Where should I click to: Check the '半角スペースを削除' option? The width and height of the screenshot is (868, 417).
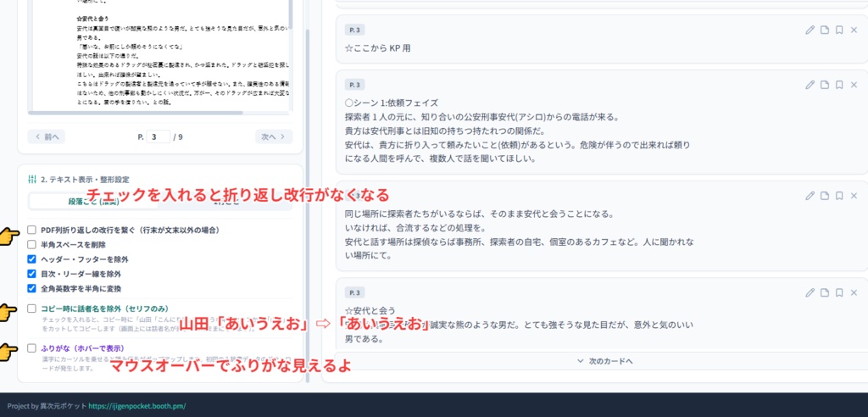[x=31, y=244]
